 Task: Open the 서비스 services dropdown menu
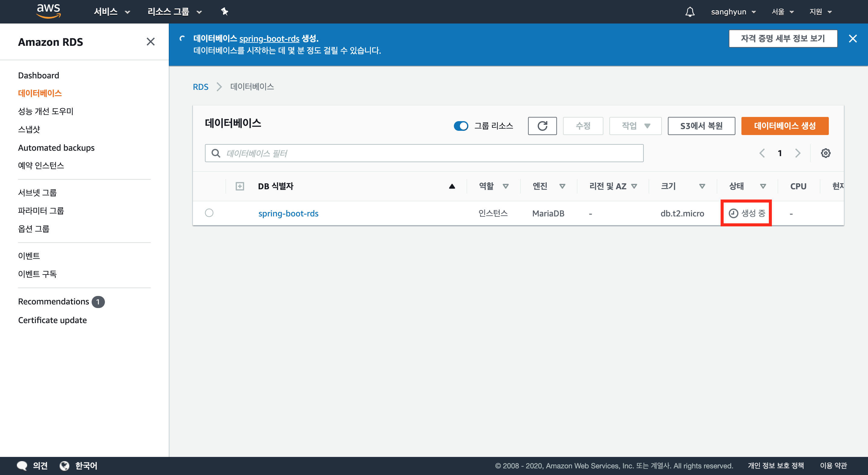(112, 12)
